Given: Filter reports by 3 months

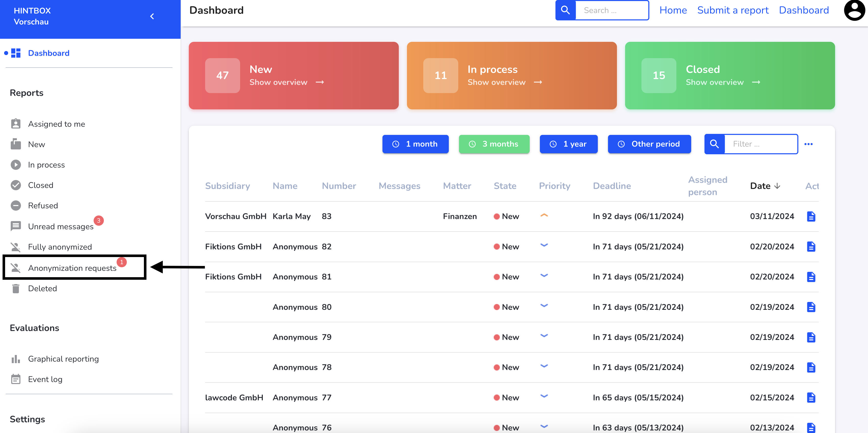Looking at the screenshot, I should tap(494, 144).
